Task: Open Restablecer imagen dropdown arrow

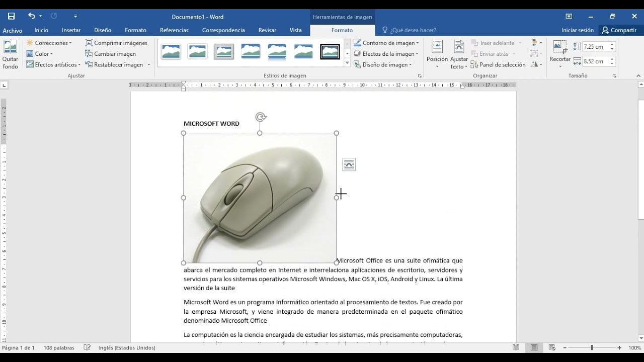Action: pos(149,65)
